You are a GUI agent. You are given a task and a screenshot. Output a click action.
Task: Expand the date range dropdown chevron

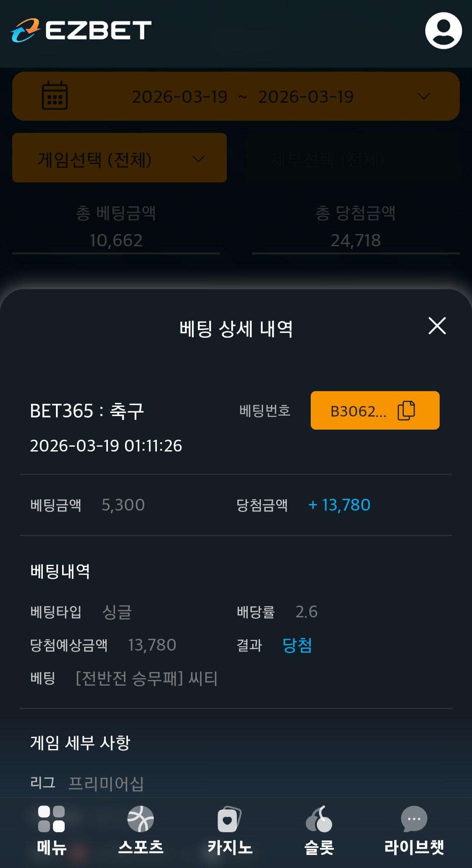[424, 96]
